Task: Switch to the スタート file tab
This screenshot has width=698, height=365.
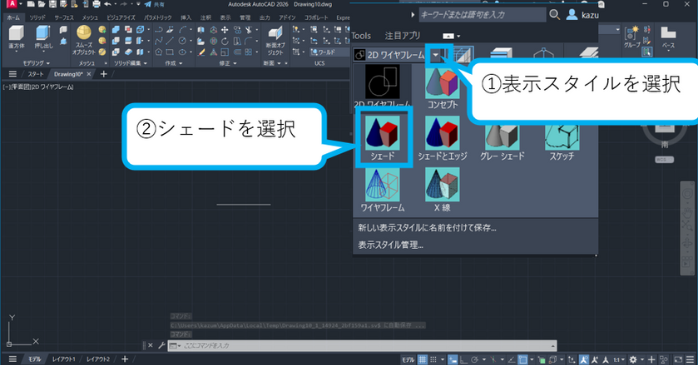Action: coord(36,74)
